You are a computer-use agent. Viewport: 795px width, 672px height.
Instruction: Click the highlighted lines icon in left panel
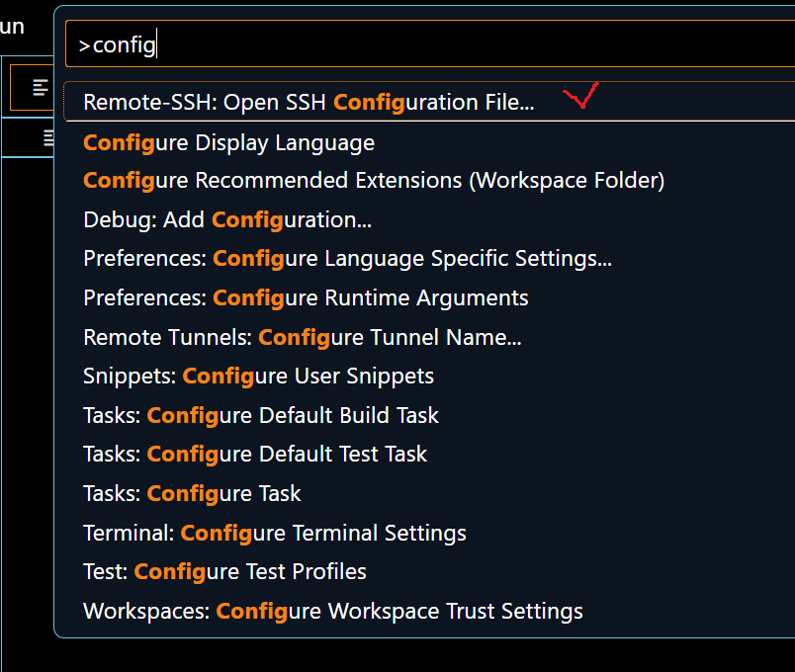[x=41, y=87]
